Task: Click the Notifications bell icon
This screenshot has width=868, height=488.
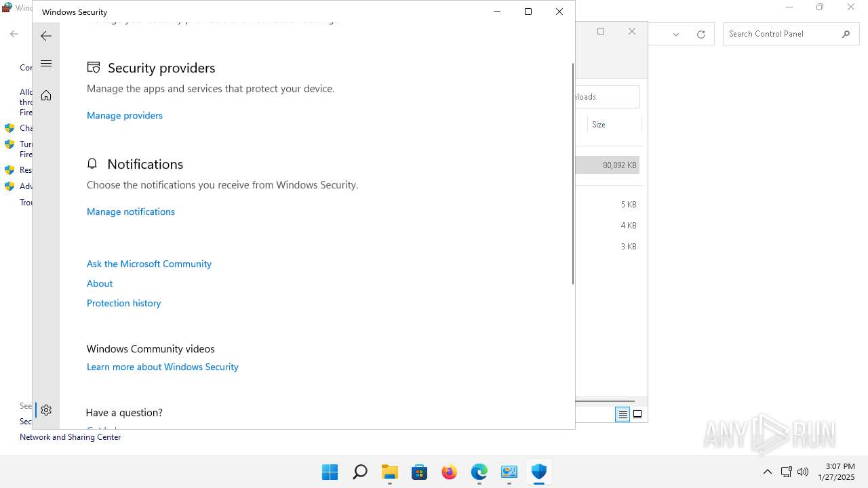Action: click(92, 164)
